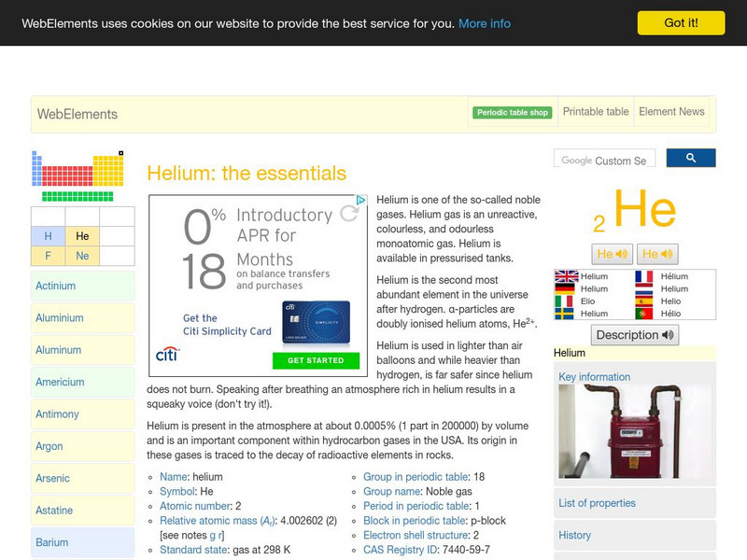The height and width of the screenshot is (560, 747).
Task: Click the AdChoices icon on the Citi ad
Action: coord(361,200)
